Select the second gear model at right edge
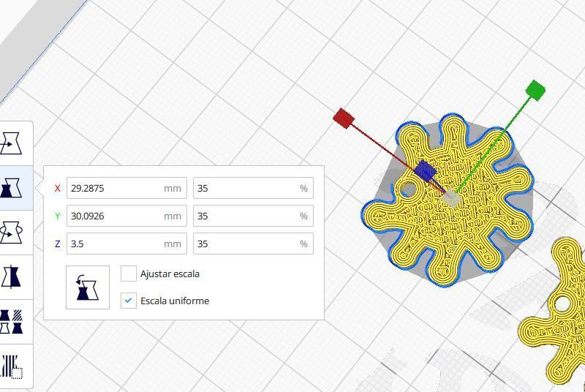Image resolution: width=585 pixels, height=392 pixels. tap(554, 310)
